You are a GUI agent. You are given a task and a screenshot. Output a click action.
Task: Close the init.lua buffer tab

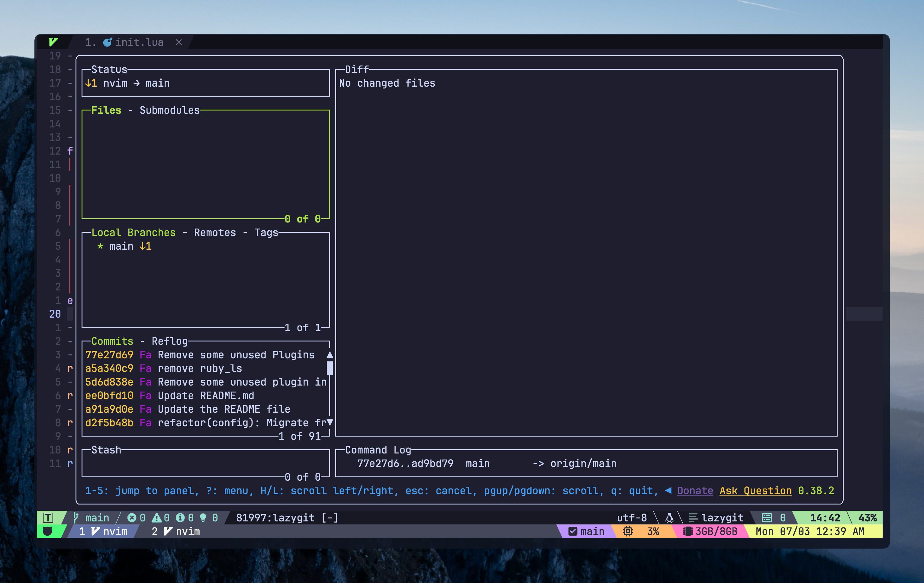pyautogui.click(x=179, y=42)
